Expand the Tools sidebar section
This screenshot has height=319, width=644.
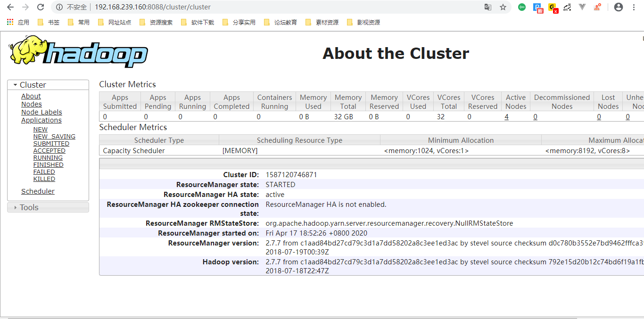48,207
